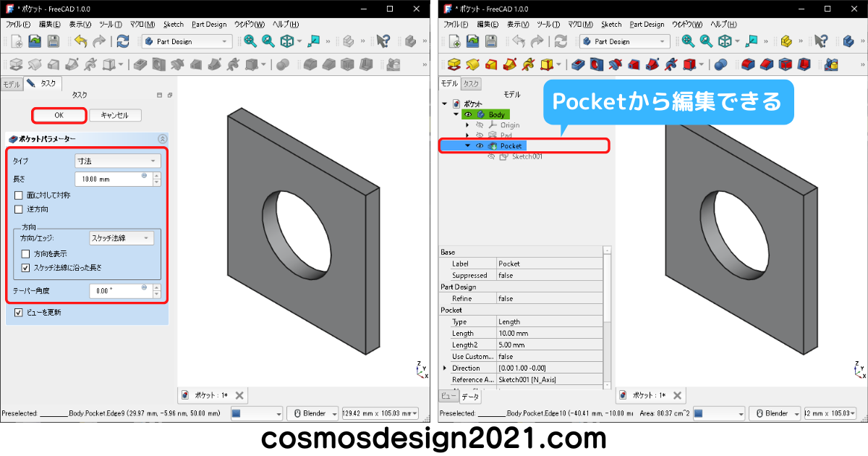Create a new document in the Model tree window

(x=454, y=41)
